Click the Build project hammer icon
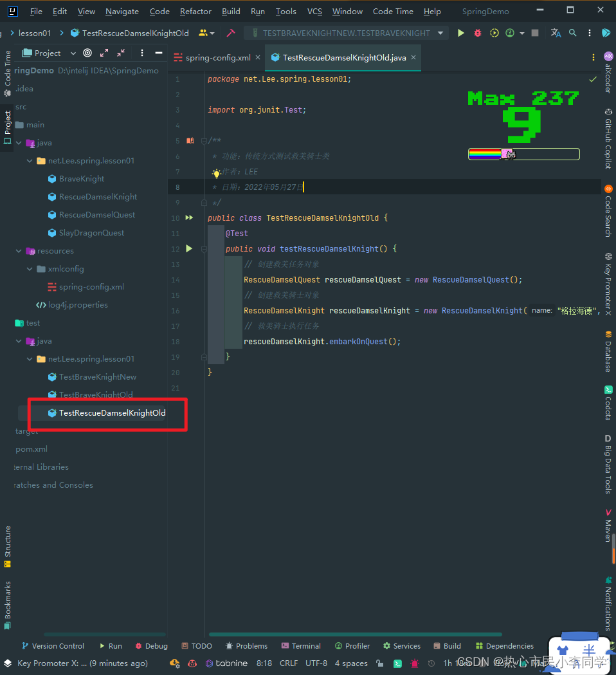616x675 pixels. (x=231, y=33)
